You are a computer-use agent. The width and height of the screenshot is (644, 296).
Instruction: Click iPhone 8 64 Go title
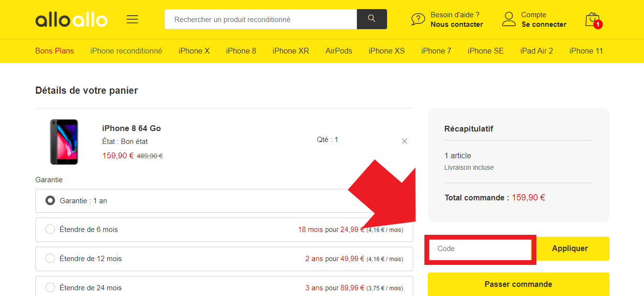coord(132,128)
